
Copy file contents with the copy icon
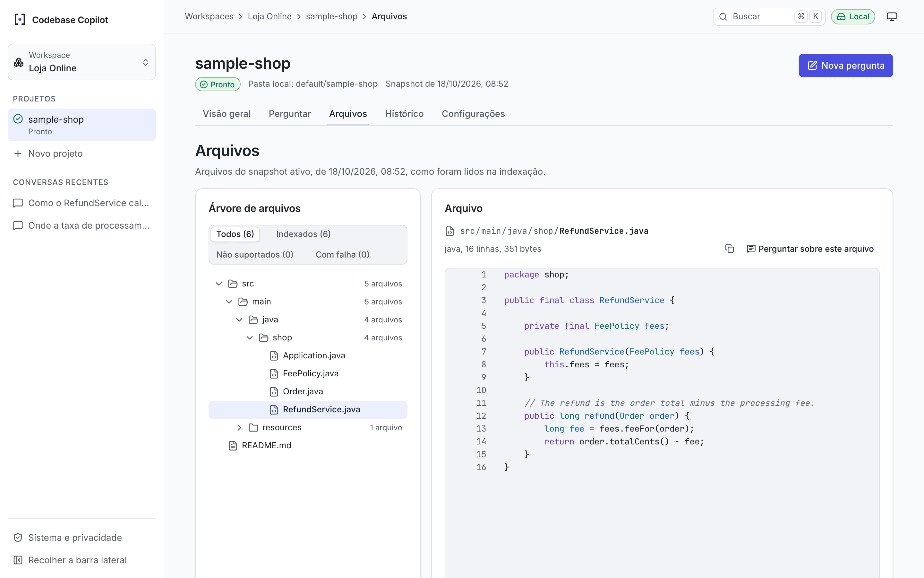pyautogui.click(x=729, y=249)
